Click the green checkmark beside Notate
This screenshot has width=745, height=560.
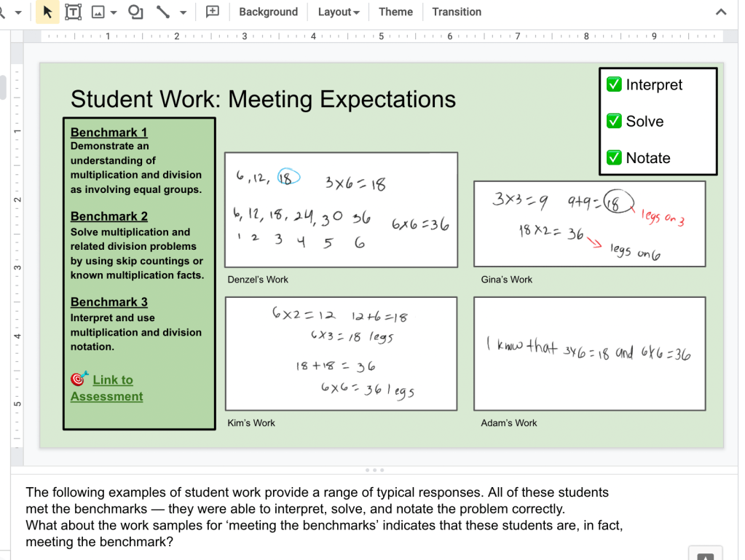pyautogui.click(x=614, y=157)
